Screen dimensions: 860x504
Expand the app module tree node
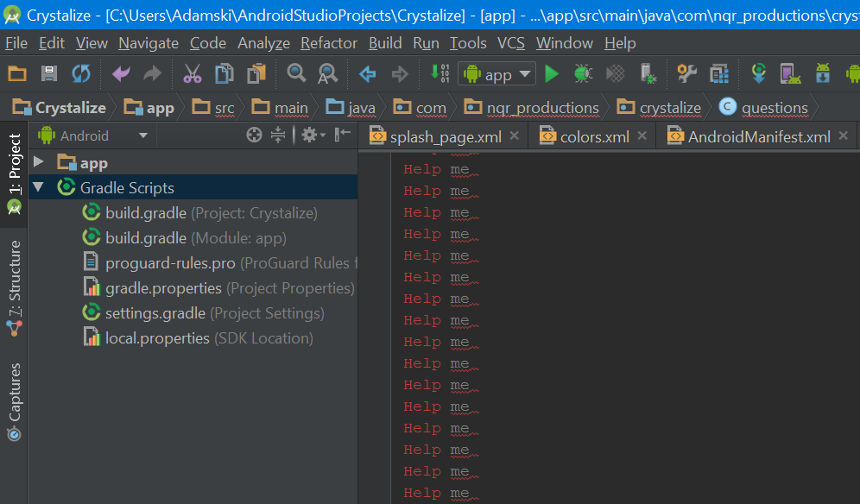click(x=39, y=162)
